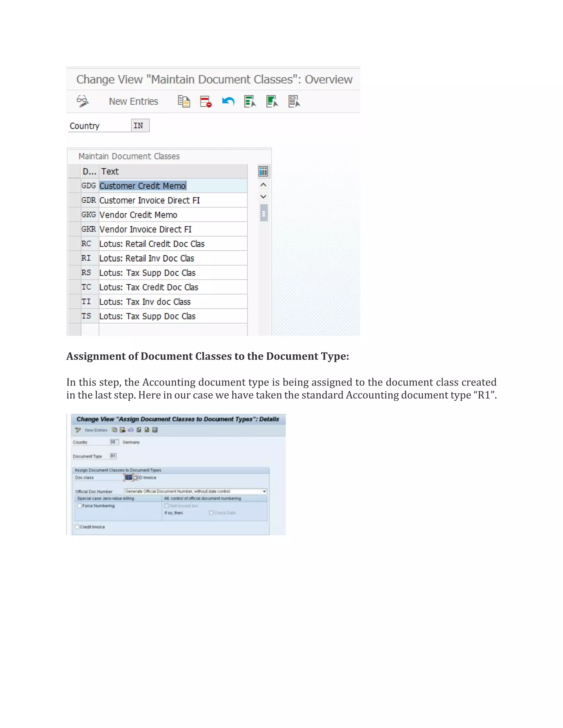Click the scroll up chevron beside the table

click(263, 185)
